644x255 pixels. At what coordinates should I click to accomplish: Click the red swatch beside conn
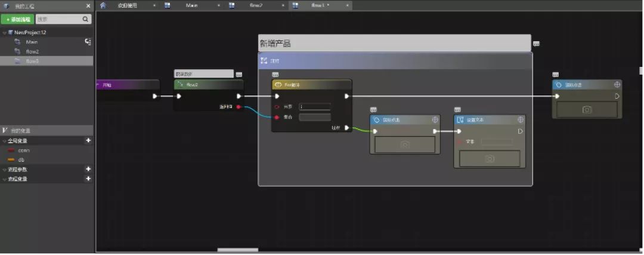click(11, 150)
